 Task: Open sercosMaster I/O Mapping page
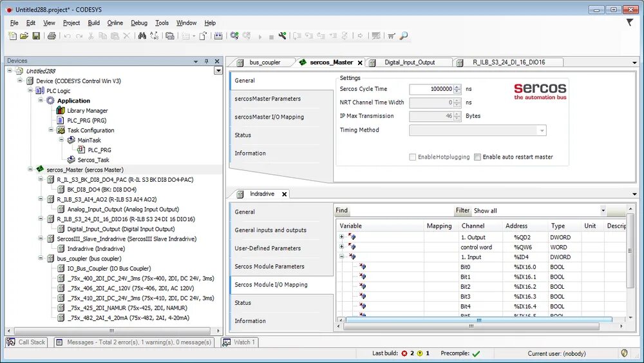click(x=269, y=117)
